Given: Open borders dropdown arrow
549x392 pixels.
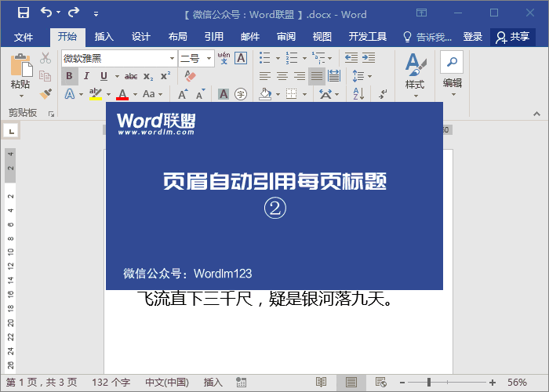Looking at the screenshot, I should [x=304, y=94].
